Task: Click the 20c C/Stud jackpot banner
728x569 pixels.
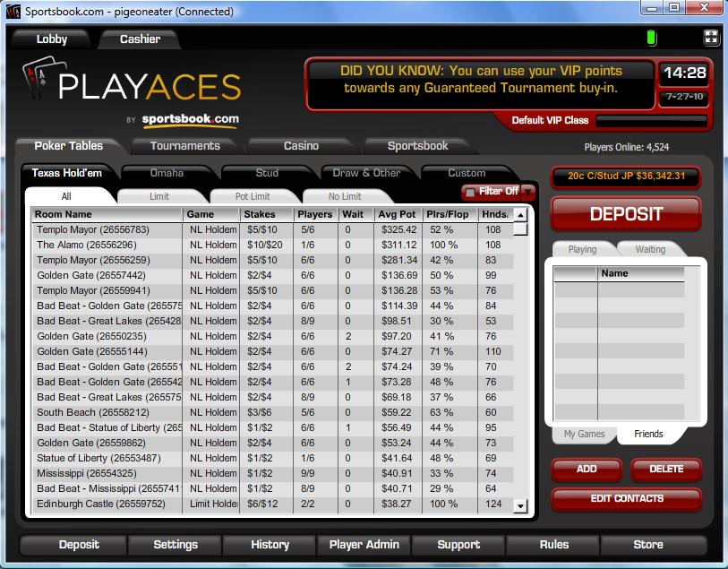Action: tap(626, 176)
